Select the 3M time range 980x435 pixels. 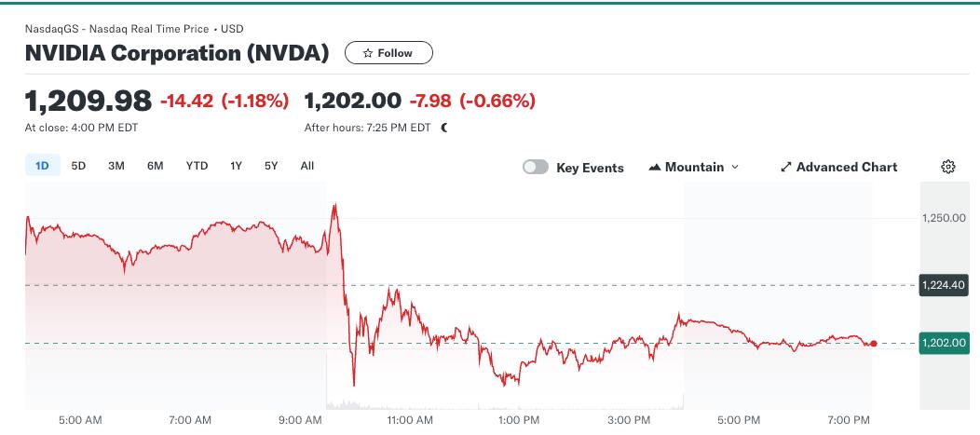tap(116, 166)
